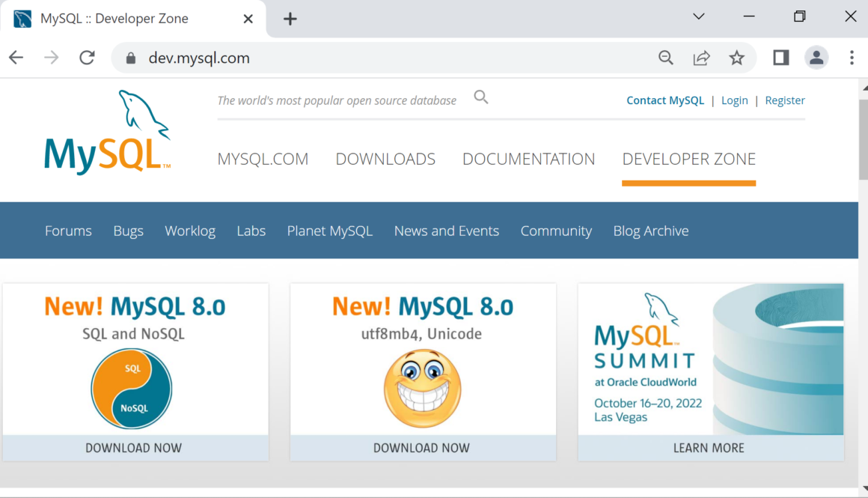The image size is (868, 498).
Task: Click the zoom icon in the address bar
Action: pos(666,58)
